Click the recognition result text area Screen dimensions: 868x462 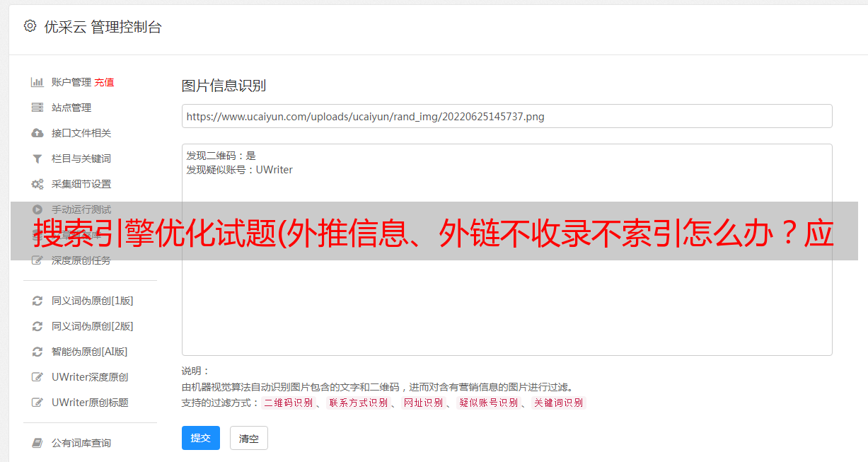(x=507, y=250)
